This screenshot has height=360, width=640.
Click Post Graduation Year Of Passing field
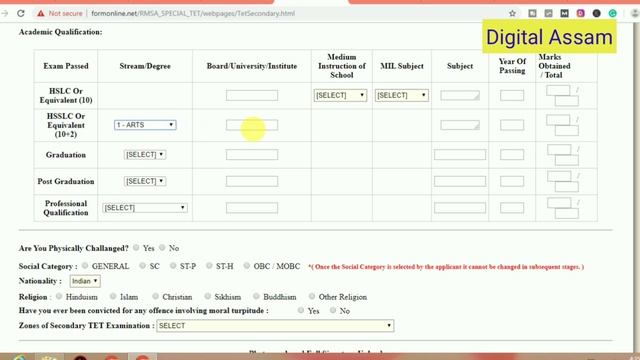512,181
